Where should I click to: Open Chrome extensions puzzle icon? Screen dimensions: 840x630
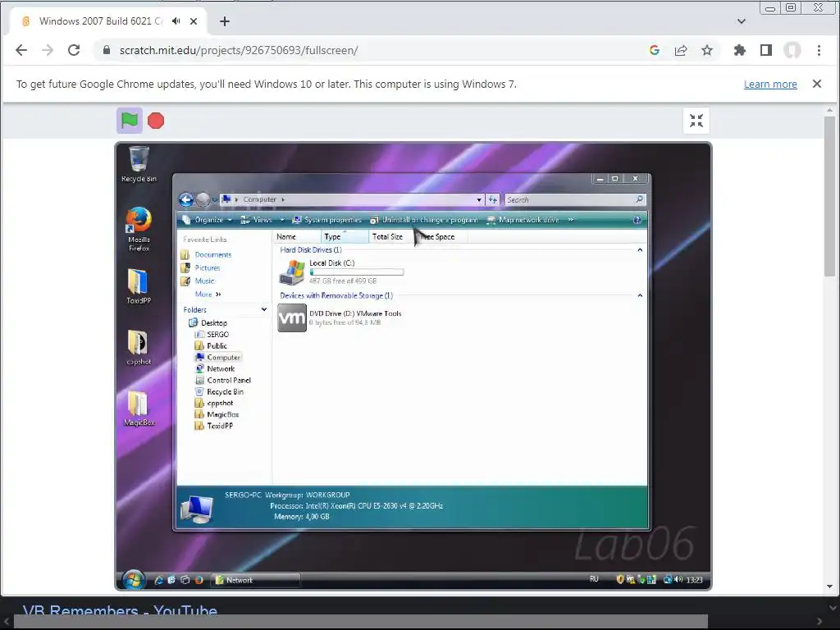[740, 50]
